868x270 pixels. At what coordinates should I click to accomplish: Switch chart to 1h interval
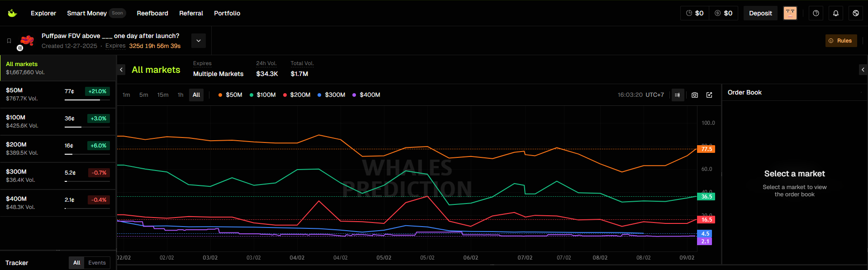click(x=180, y=95)
